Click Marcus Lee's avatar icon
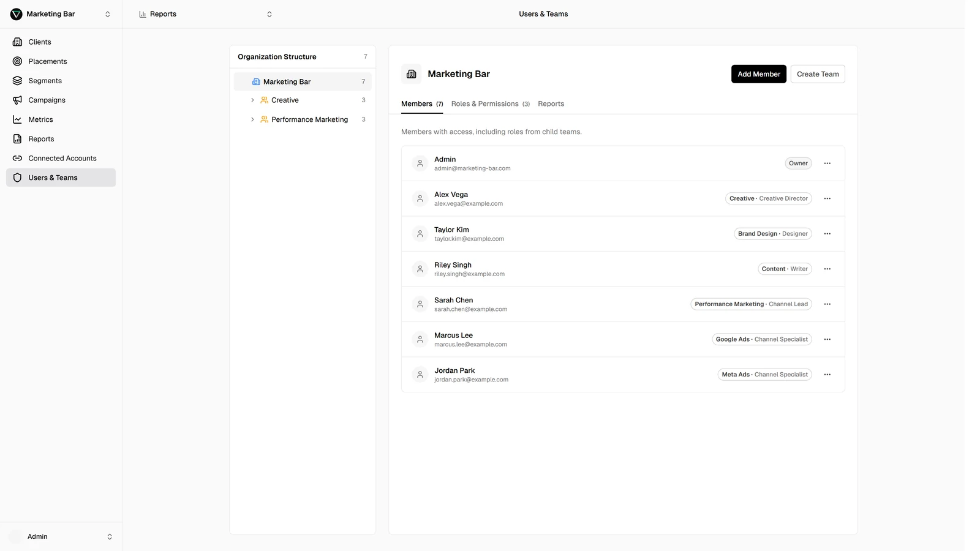This screenshot has width=980, height=551. [x=420, y=339]
